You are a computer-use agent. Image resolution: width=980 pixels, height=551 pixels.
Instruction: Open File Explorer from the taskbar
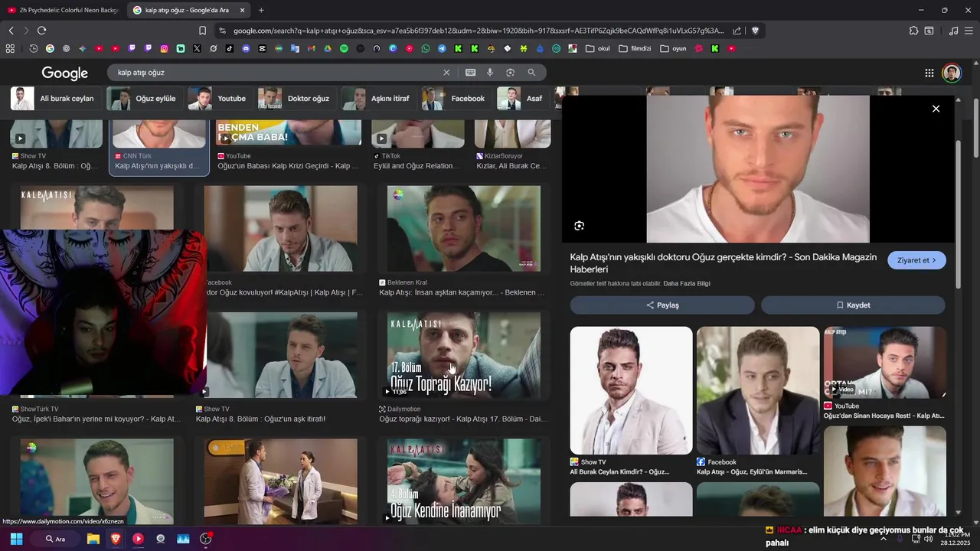pyautogui.click(x=93, y=539)
